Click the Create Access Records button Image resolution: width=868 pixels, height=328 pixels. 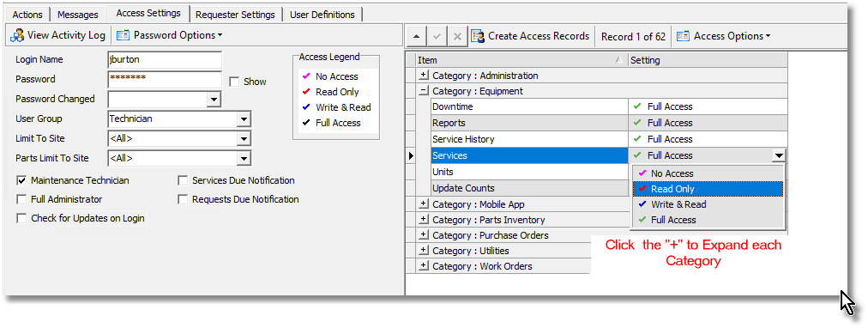point(530,36)
